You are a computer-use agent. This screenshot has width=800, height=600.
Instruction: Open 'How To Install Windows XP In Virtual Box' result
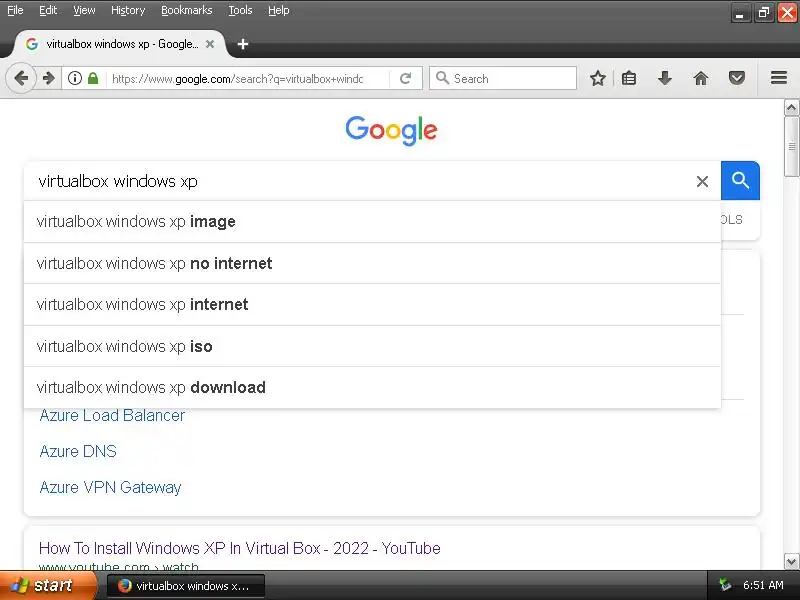(239, 548)
